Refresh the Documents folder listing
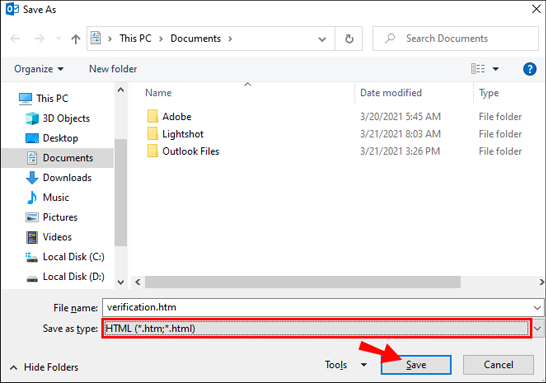546x383 pixels. 349,39
